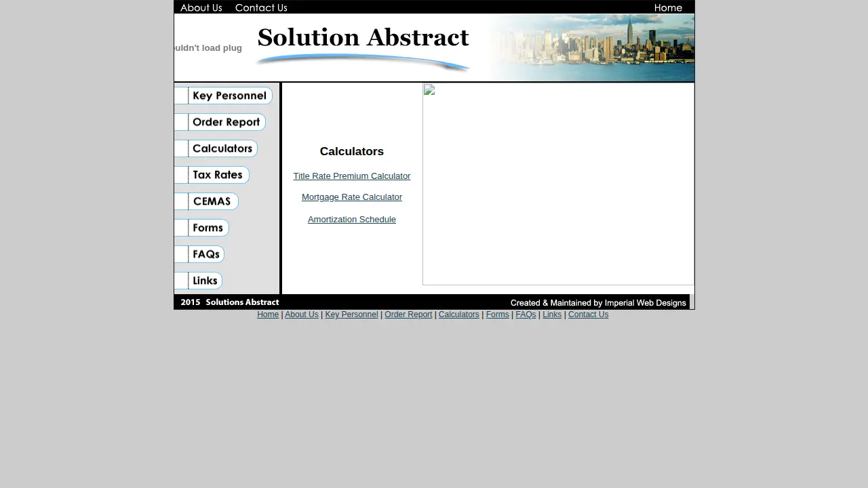Click the Solution Abstract logo banner

363,47
